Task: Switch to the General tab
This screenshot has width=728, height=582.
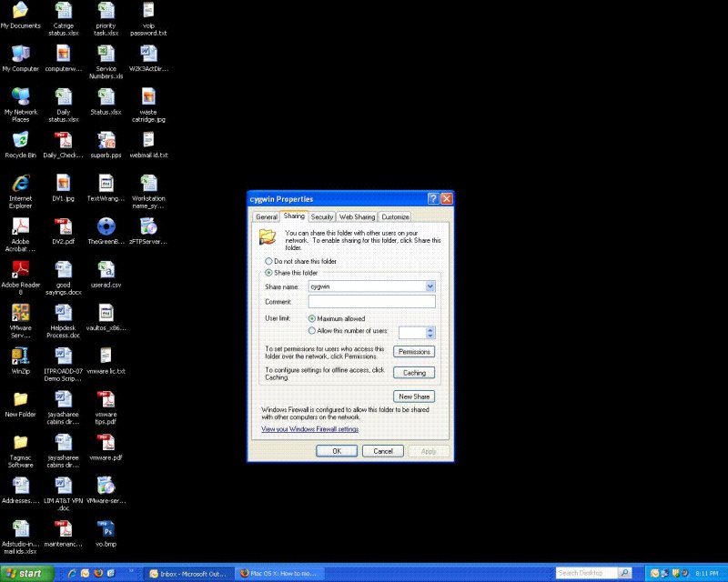Action: coord(267,216)
